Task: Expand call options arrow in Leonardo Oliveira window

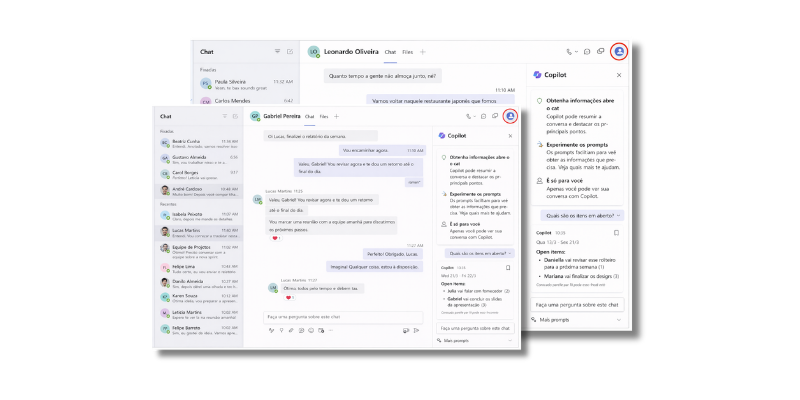Action: coord(577,52)
